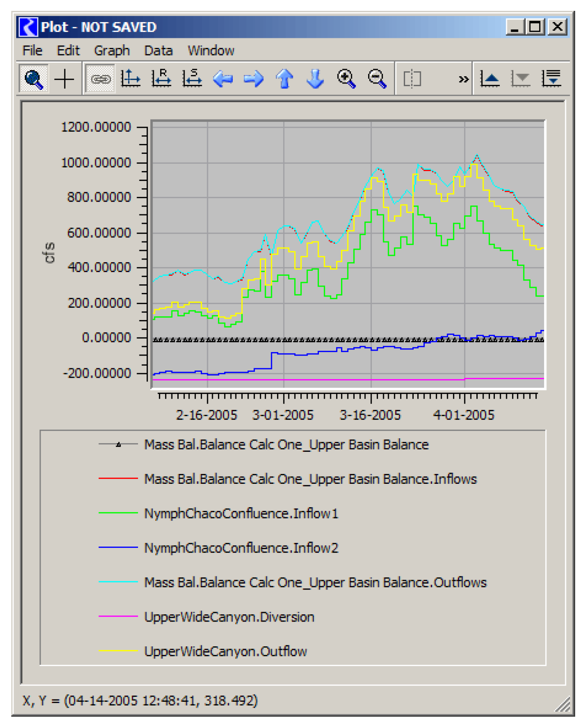Viewport: 586px width, 728px height.
Task: Click the magenta UpperWideCanyon.Diversion legend line
Action: tap(118, 617)
